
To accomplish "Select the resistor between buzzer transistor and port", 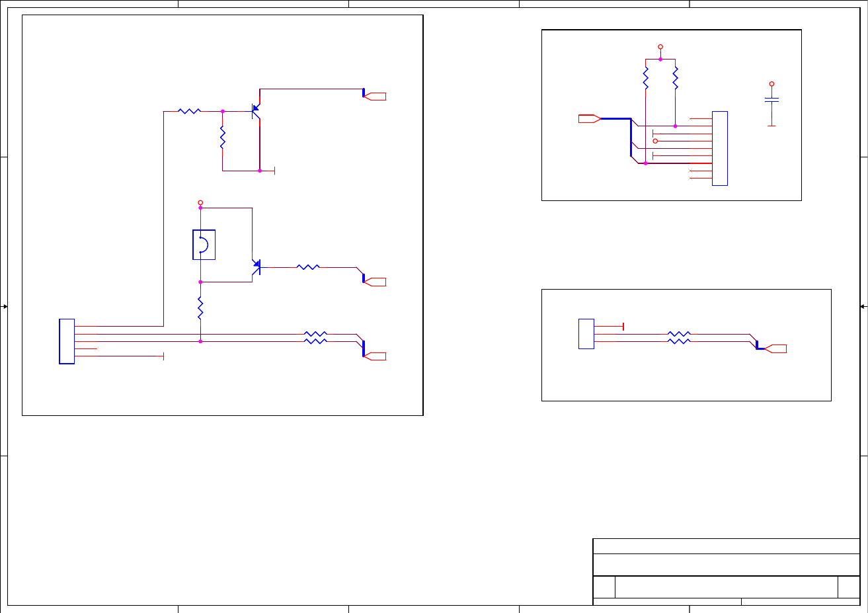I will coord(308,267).
